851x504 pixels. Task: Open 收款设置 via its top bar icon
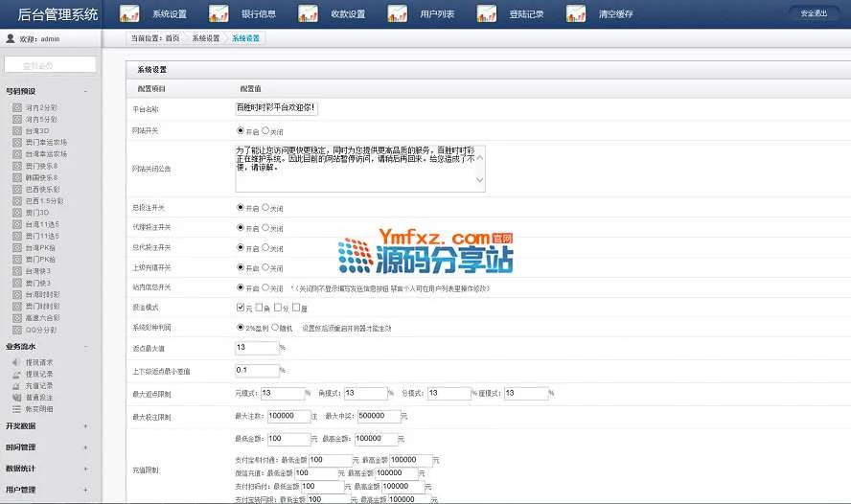point(309,14)
